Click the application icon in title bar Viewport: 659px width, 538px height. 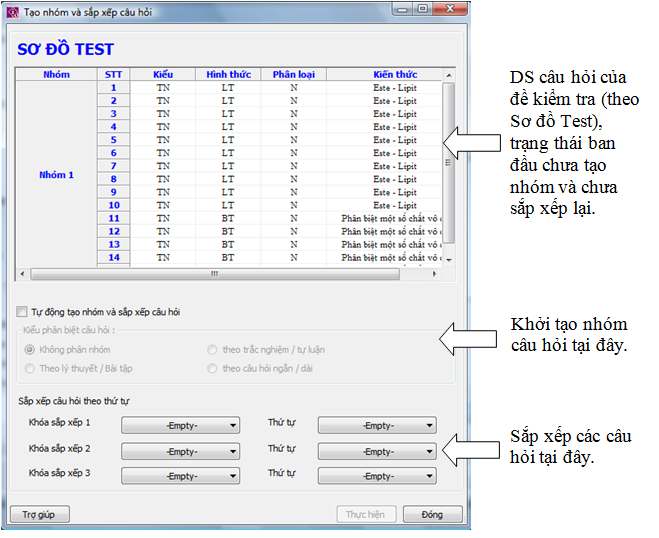tap(13, 9)
